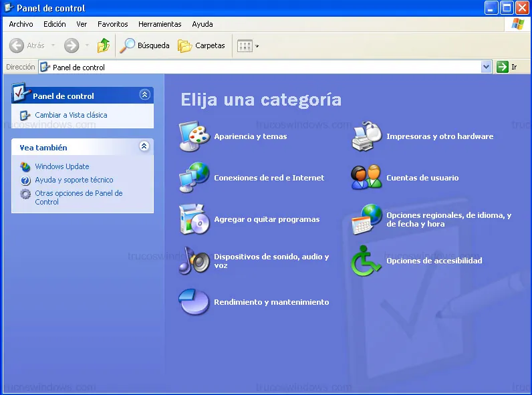
Task: Open the Agregar o quitar programas icon
Action: tap(194, 219)
